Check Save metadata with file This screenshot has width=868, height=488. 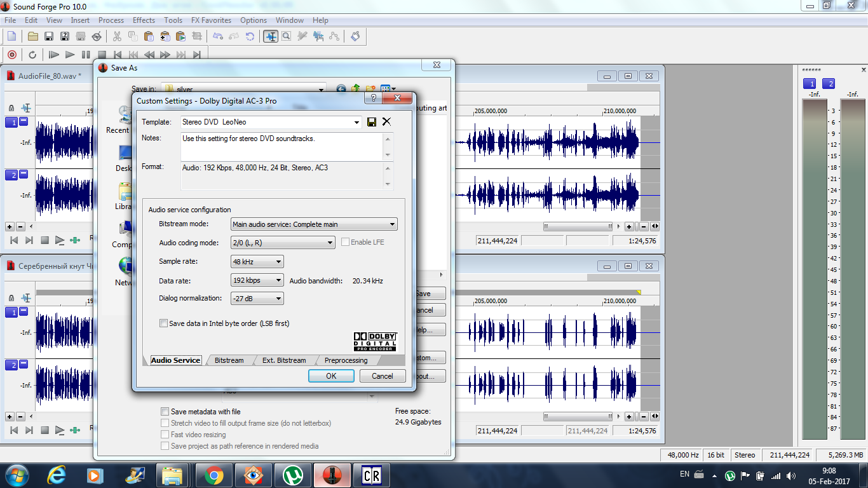[165, 412]
